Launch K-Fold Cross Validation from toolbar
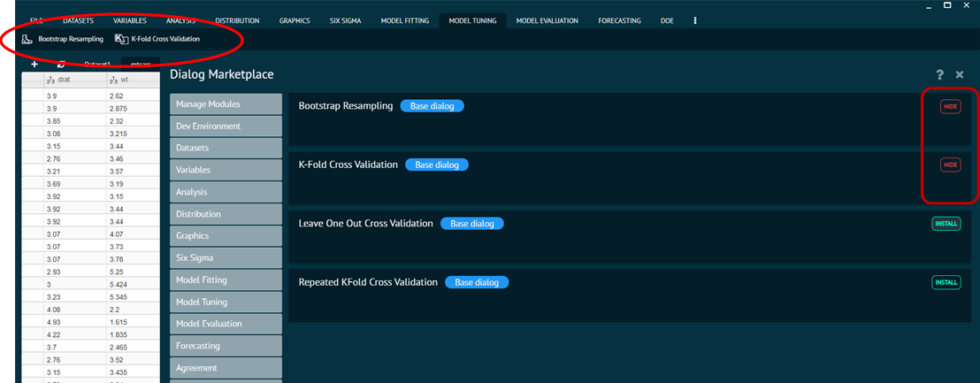Viewport: 980px width, 383px height. pos(157,40)
